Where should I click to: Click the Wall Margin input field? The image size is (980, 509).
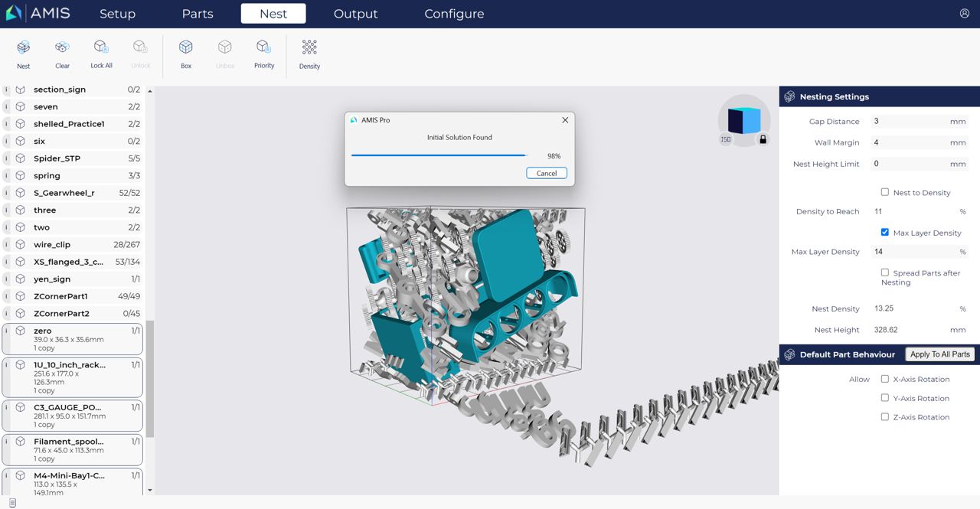pos(920,142)
